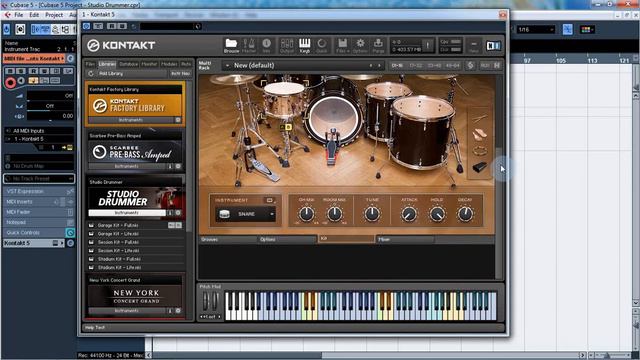Open the New (default) multi rack dropdown

point(304,65)
